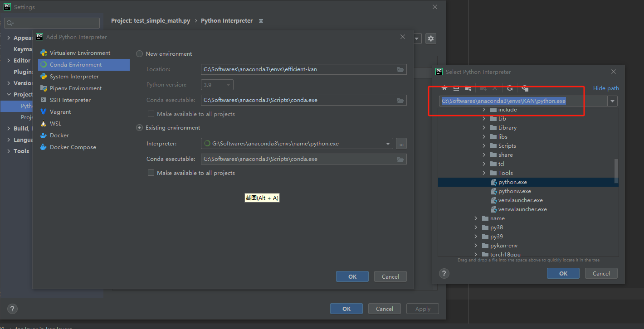Select venvlauncher.exe file
644x329 pixels.
click(x=528, y=200)
